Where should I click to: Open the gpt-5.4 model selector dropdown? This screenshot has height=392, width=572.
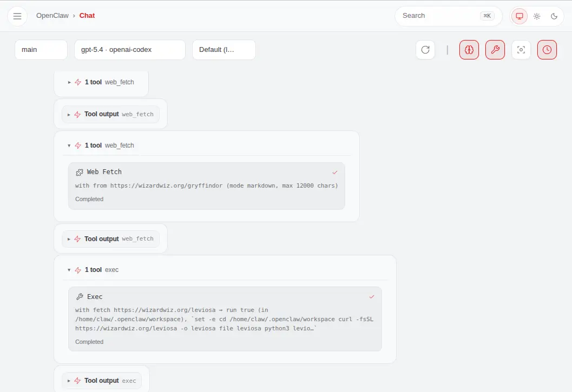130,50
